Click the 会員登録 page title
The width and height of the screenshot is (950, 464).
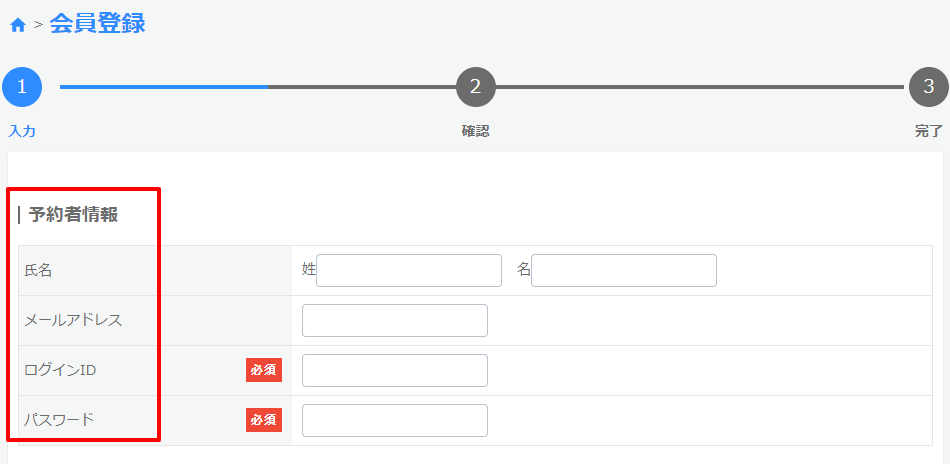tap(97, 24)
